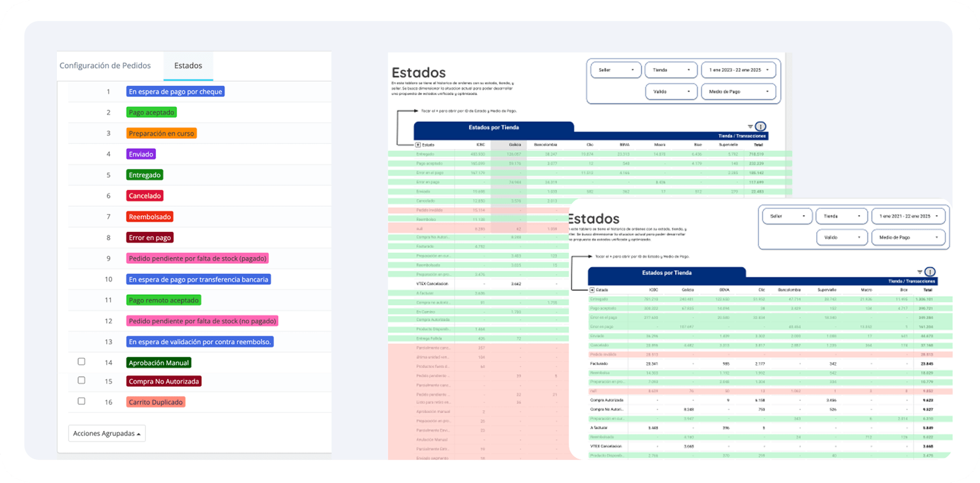Expand the Estado plus in the 2021 dashboard
The width and height of the screenshot is (980, 483).
[x=592, y=290]
